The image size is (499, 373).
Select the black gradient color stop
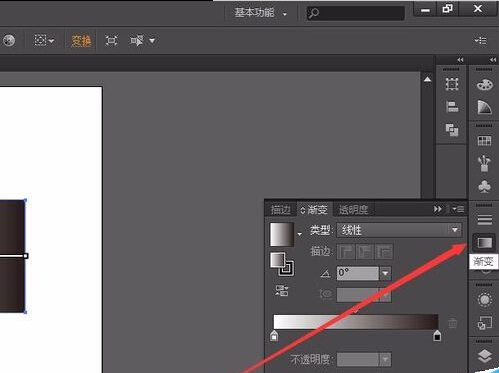click(x=437, y=336)
